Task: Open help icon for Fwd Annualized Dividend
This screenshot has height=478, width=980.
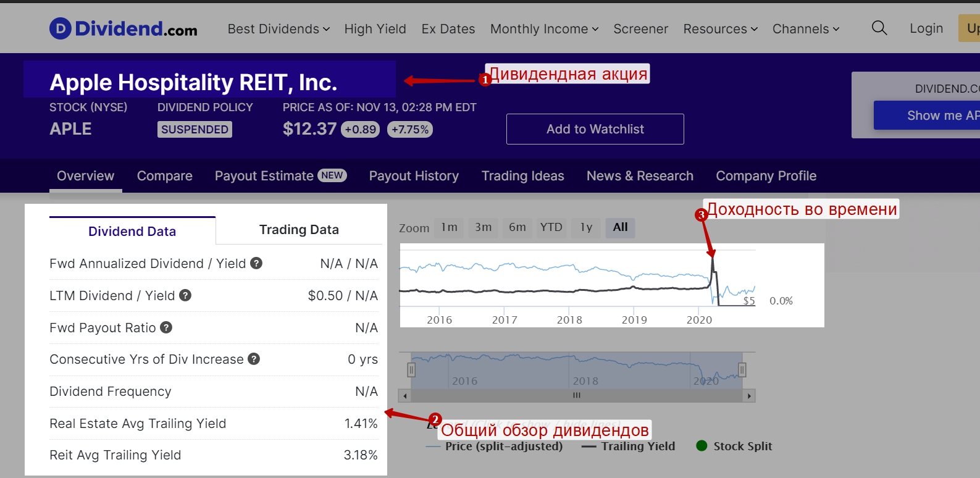Action: (x=256, y=264)
